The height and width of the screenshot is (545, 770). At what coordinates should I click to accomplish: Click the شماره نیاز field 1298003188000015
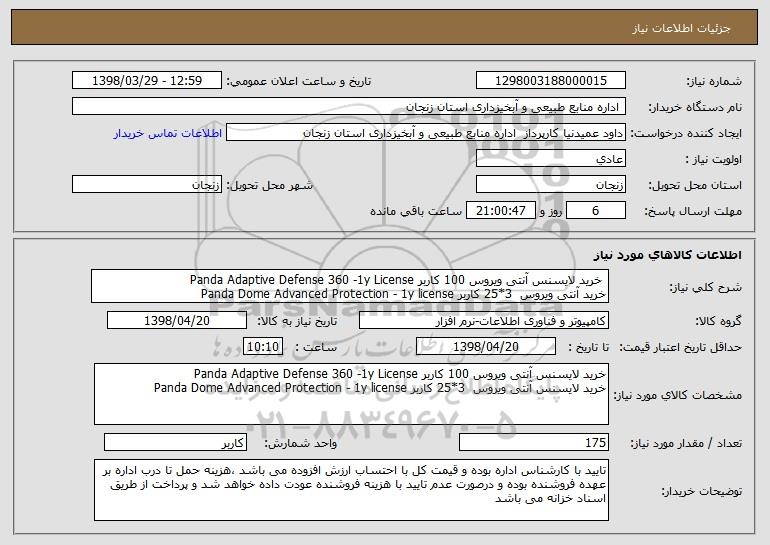(550, 81)
